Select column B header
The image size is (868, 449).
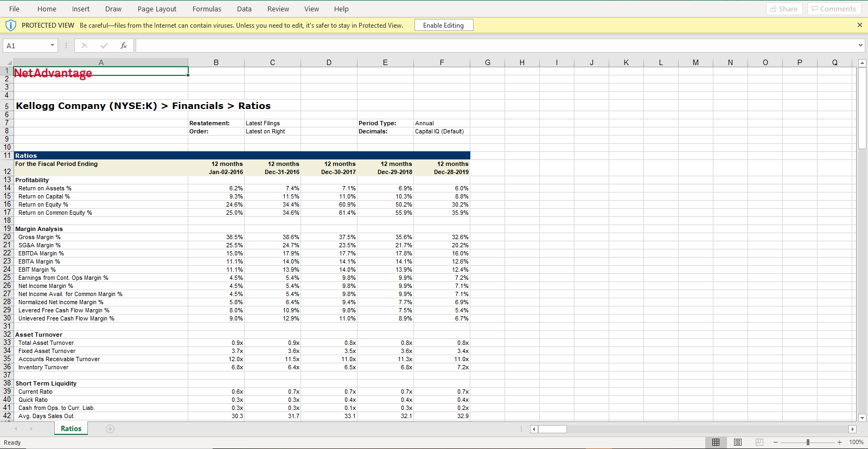click(x=216, y=62)
